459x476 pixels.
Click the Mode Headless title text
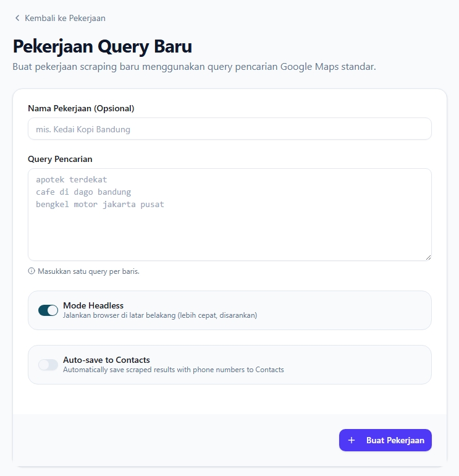[x=93, y=305]
